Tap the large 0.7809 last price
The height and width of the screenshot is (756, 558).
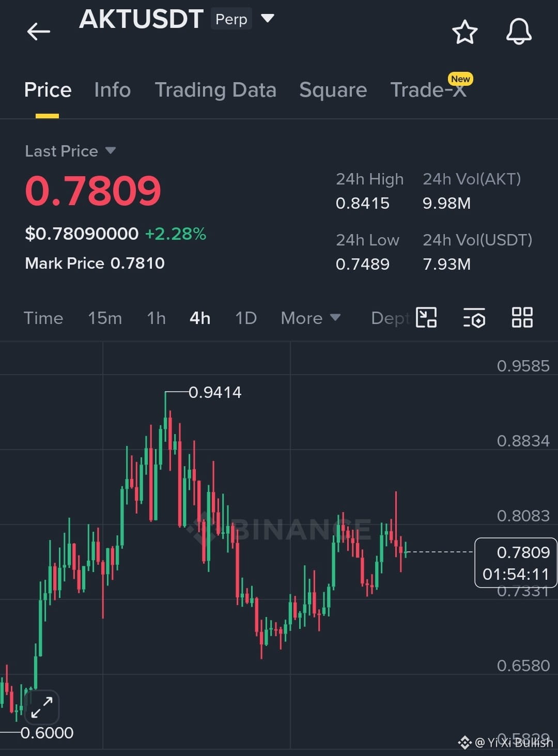(x=93, y=191)
